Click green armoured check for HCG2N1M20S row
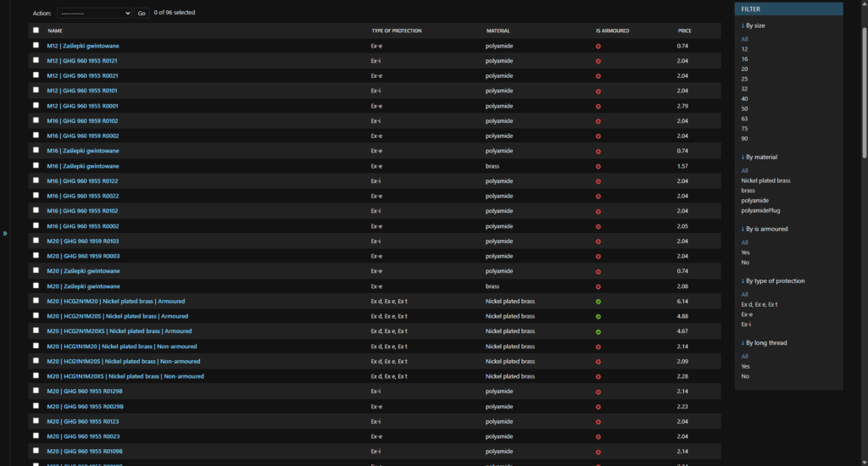Screen dimensions: 868x466 pos(598,316)
